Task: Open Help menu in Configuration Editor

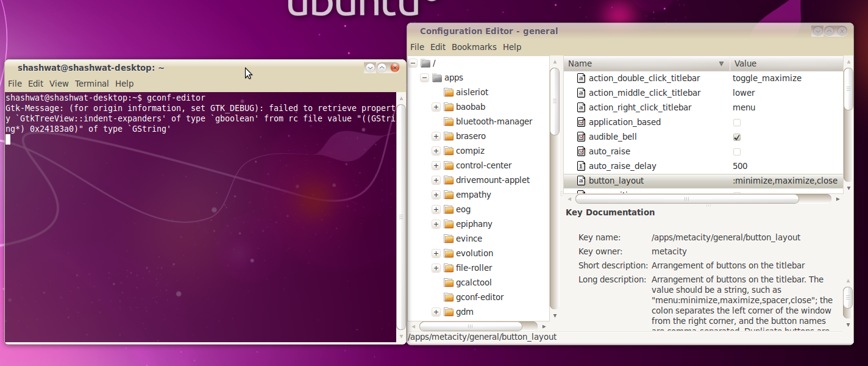Action: 512,47
